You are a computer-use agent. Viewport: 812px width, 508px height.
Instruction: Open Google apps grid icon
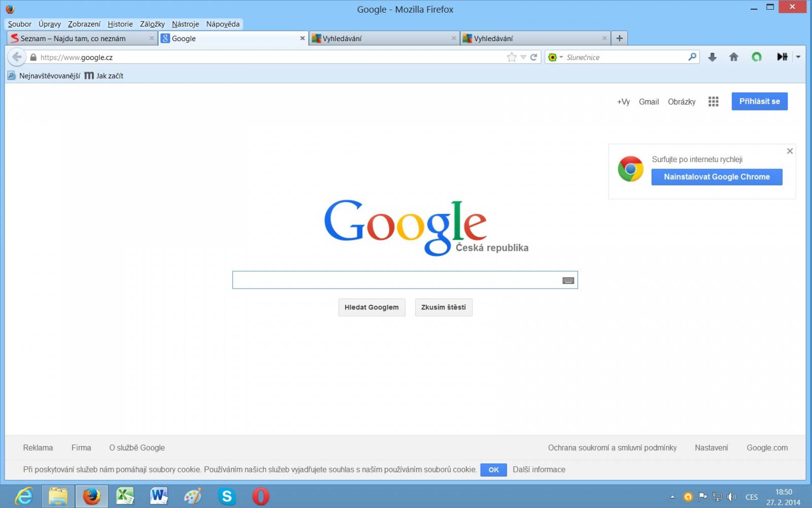tap(713, 102)
